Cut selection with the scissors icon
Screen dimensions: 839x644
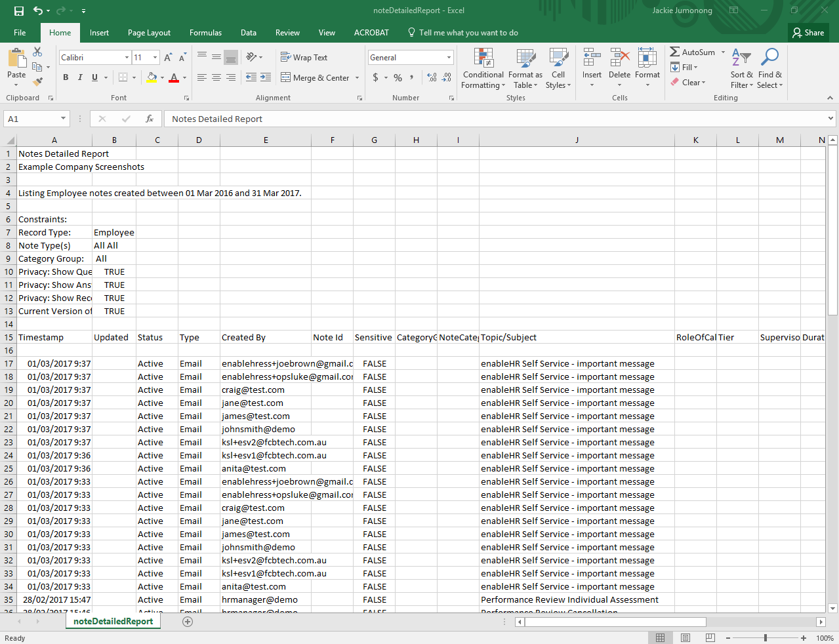[37, 52]
